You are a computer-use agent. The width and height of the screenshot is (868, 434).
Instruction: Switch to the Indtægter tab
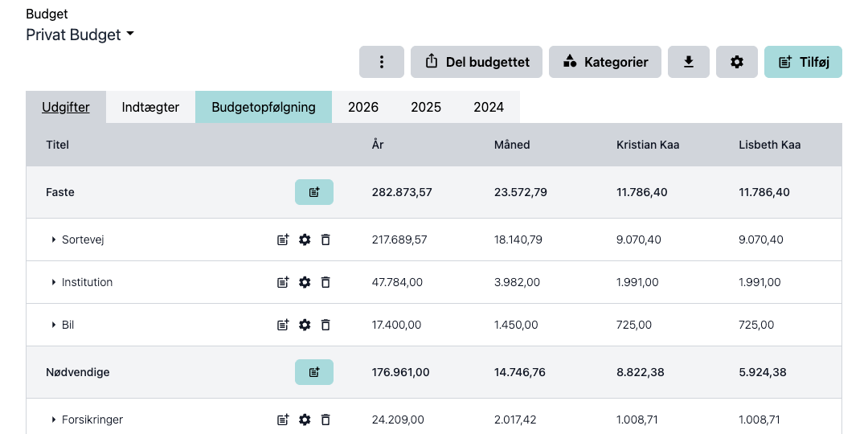[150, 107]
